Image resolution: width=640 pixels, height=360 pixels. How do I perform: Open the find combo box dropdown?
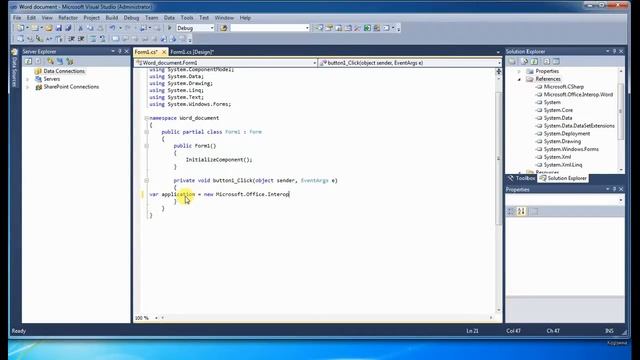click(307, 28)
